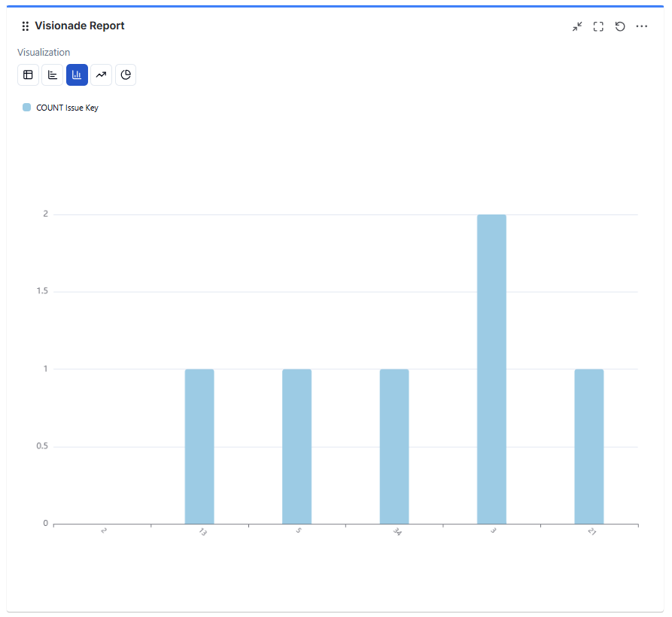
Task: Click the bar for category 13
Action: coord(199,446)
